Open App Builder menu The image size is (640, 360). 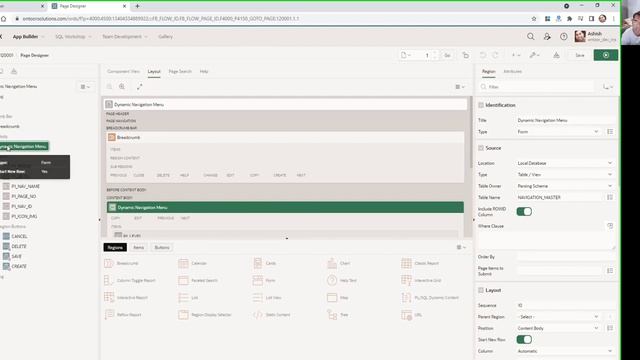[x=28, y=37]
